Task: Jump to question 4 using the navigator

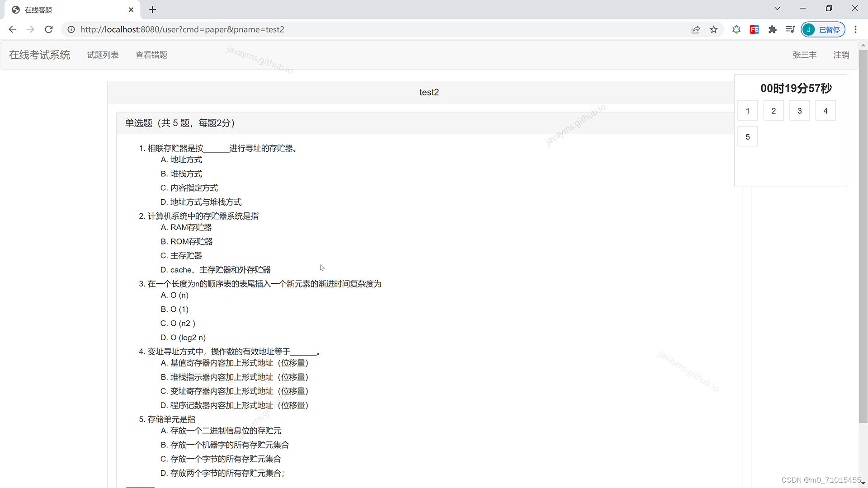Action: tap(826, 110)
